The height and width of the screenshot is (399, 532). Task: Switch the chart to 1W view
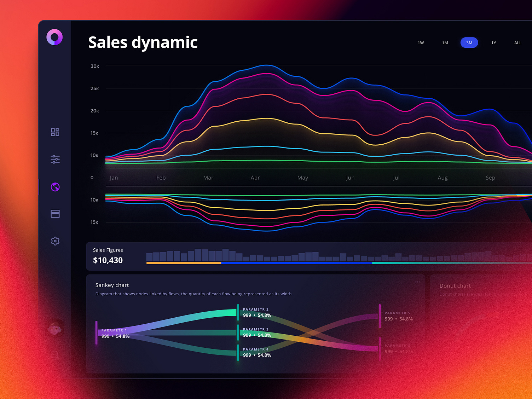pyautogui.click(x=421, y=42)
